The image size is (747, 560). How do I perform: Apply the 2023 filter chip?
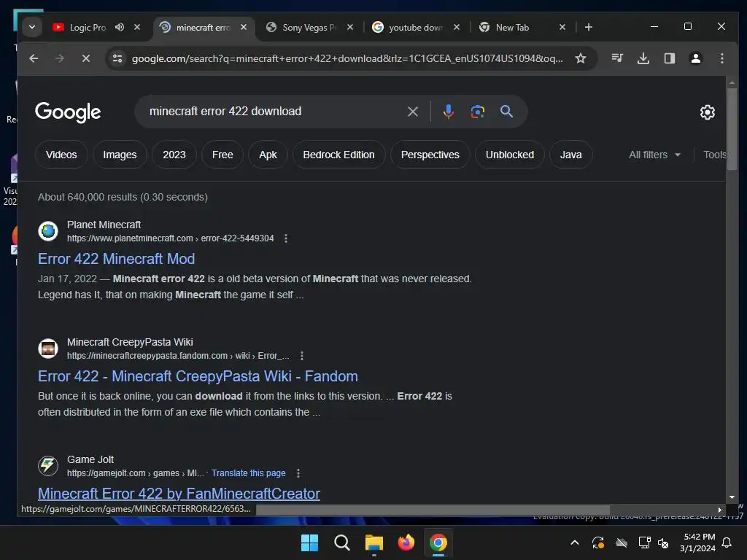[x=174, y=155]
